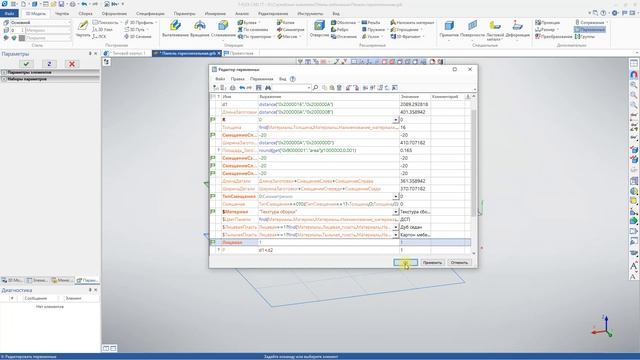Switch to the Сборка ribbon tab
This screenshot has height=360, width=640.
[85, 13]
